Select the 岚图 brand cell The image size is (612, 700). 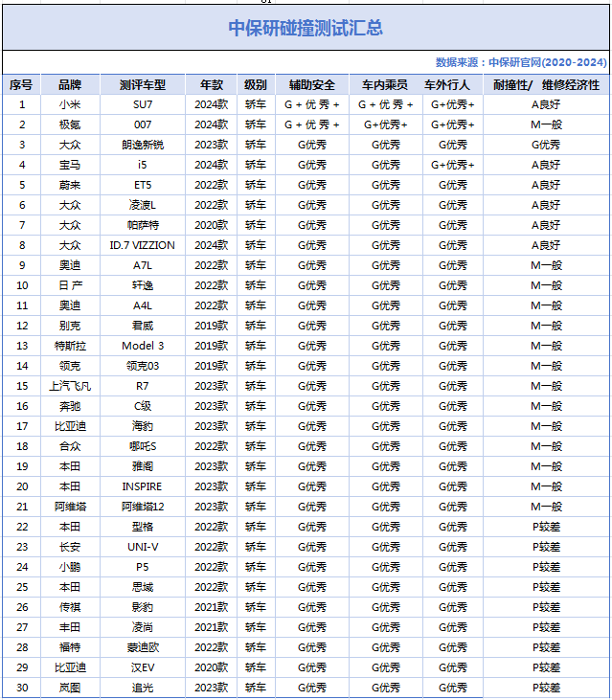pos(70,688)
